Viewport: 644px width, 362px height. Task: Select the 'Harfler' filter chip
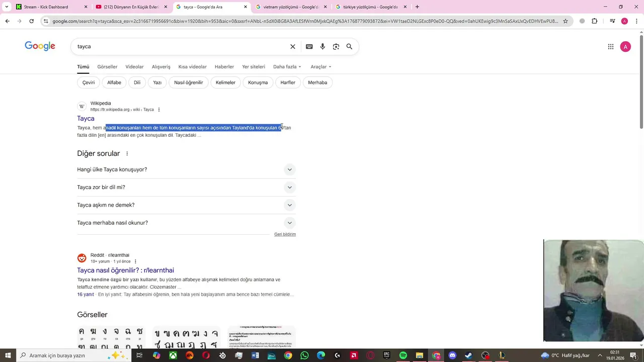coord(288,82)
